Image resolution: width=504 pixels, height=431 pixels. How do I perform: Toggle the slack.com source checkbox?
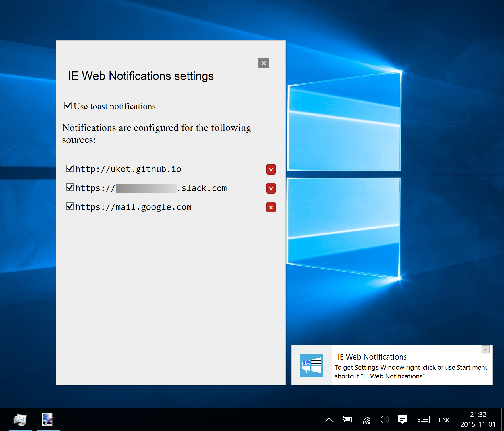[70, 187]
